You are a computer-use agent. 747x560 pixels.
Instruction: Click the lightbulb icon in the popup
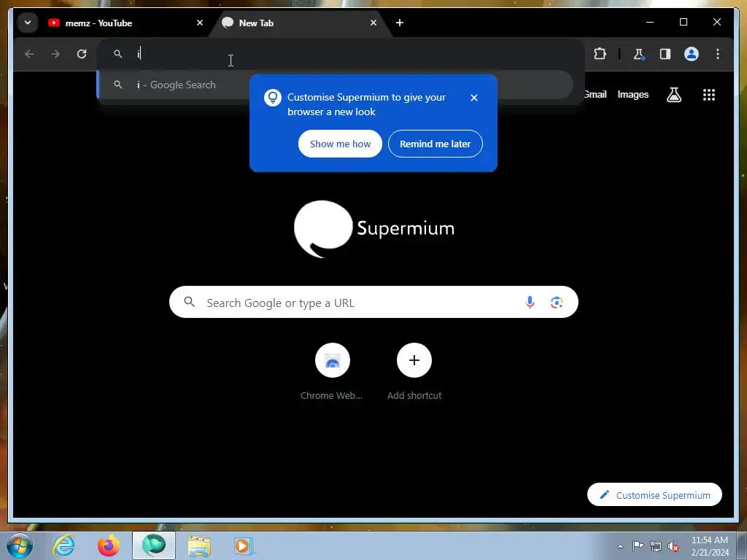[273, 98]
